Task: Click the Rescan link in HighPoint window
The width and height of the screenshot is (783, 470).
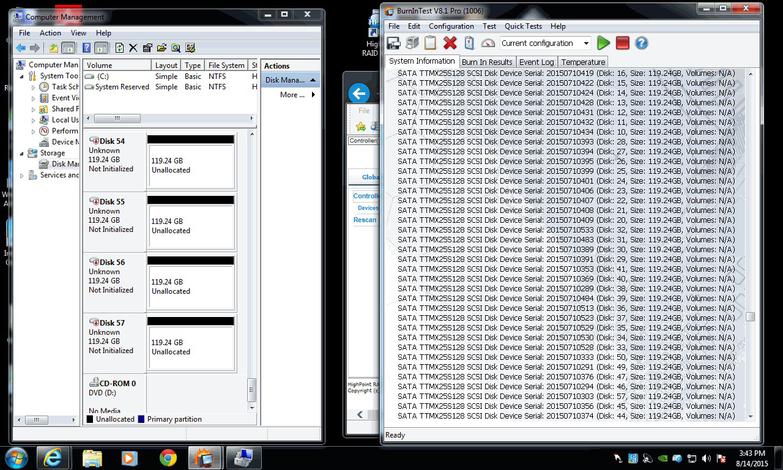Action: click(365, 220)
